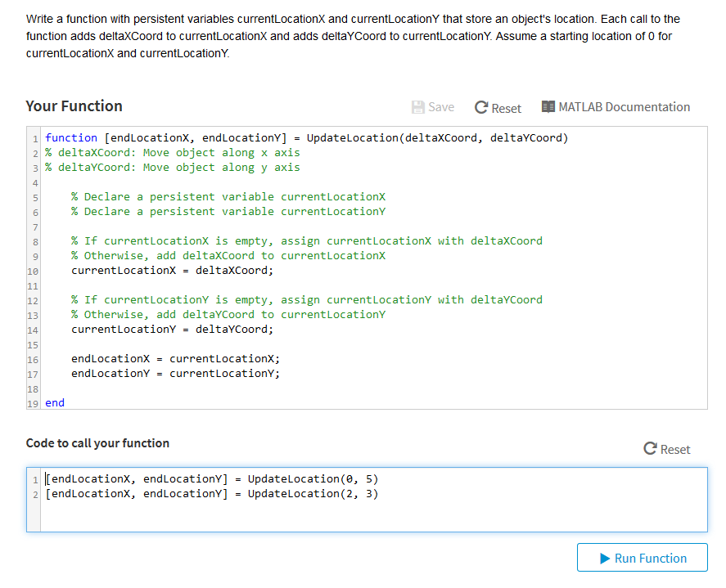The height and width of the screenshot is (588, 726).
Task: Click line 19 containing the end keyword
Action: coord(54,402)
